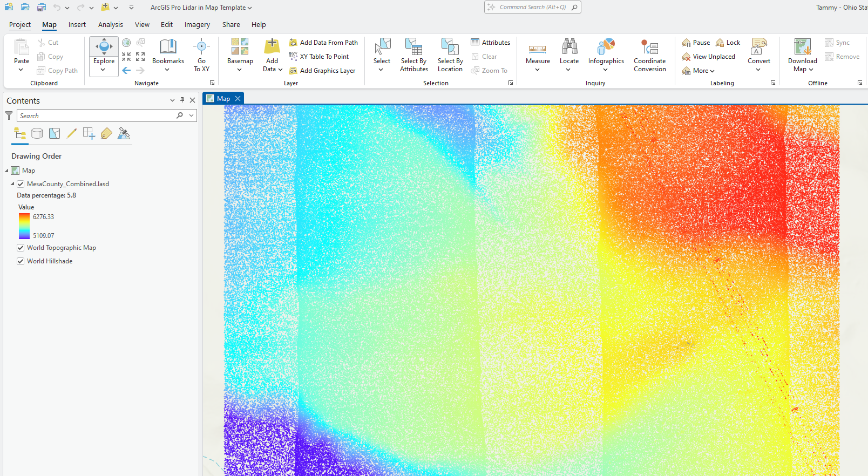Image resolution: width=868 pixels, height=476 pixels.
Task: Switch to List By Data Source view
Action: (37, 134)
